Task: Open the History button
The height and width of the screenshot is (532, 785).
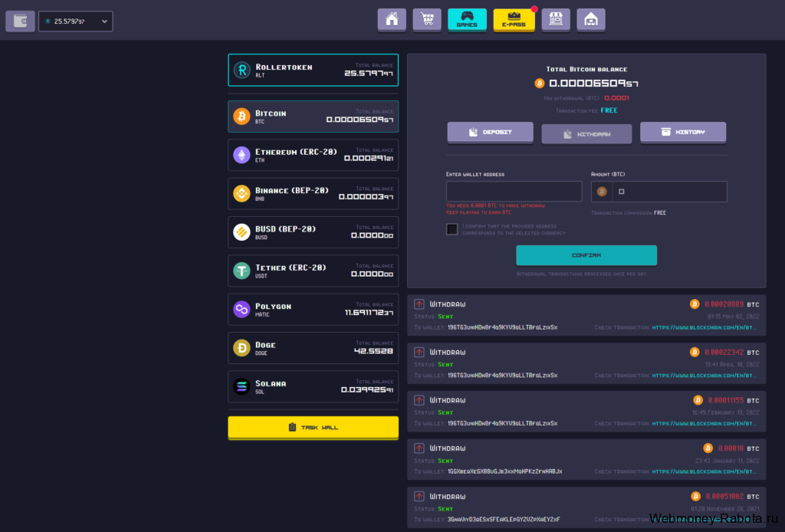Action: click(x=683, y=133)
